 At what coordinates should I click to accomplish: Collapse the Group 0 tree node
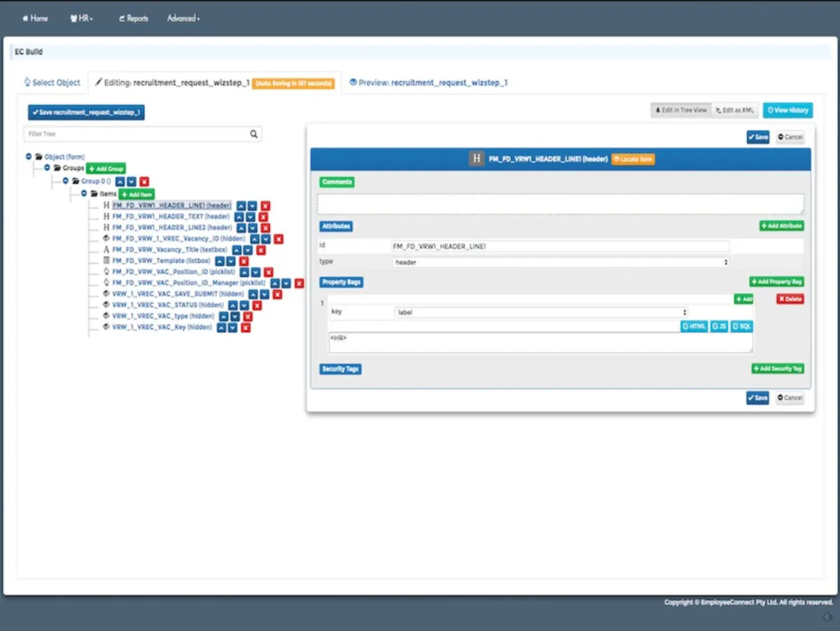point(66,180)
